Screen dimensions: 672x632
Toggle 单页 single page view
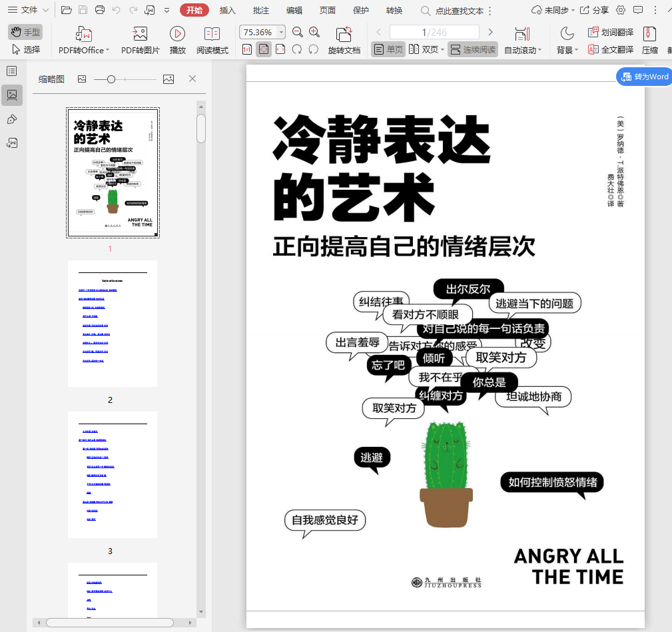[388, 49]
